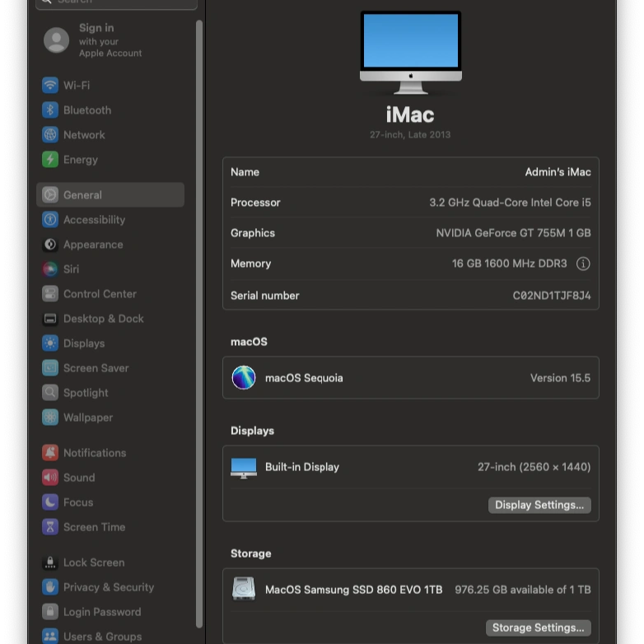Viewport: 644px width, 644px height.
Task: Open the Notifications bell icon
Action: click(x=50, y=453)
